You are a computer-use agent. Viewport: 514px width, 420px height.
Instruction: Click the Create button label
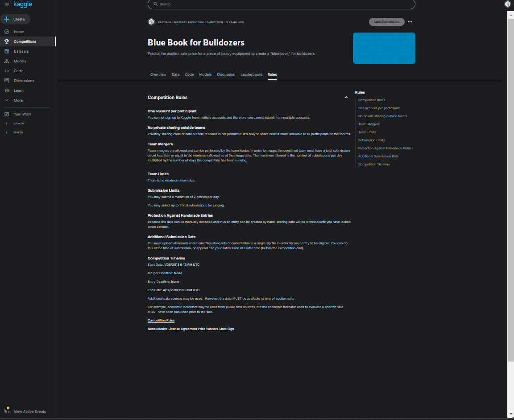pyautogui.click(x=19, y=19)
